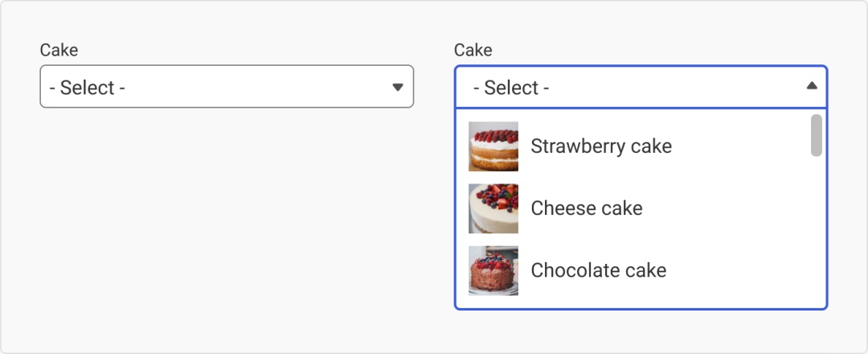Click blank row space right of 'Strawberry cake'
Viewport: 868px width, 354px height.
tap(739, 146)
